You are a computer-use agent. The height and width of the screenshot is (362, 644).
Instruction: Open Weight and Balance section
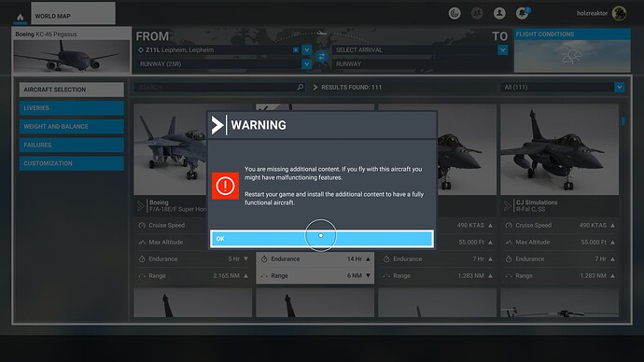coord(72,126)
